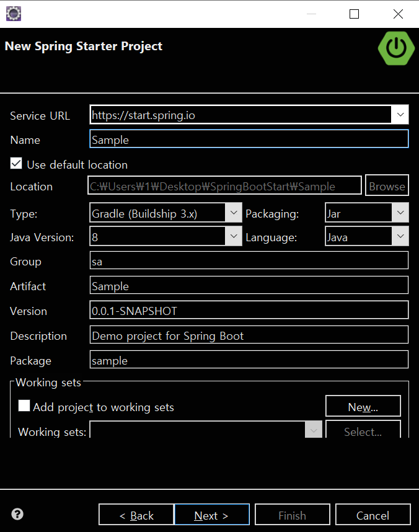Viewport: 419px width, 532px height.
Task: Open the Working sets combo box
Action: coord(206,430)
